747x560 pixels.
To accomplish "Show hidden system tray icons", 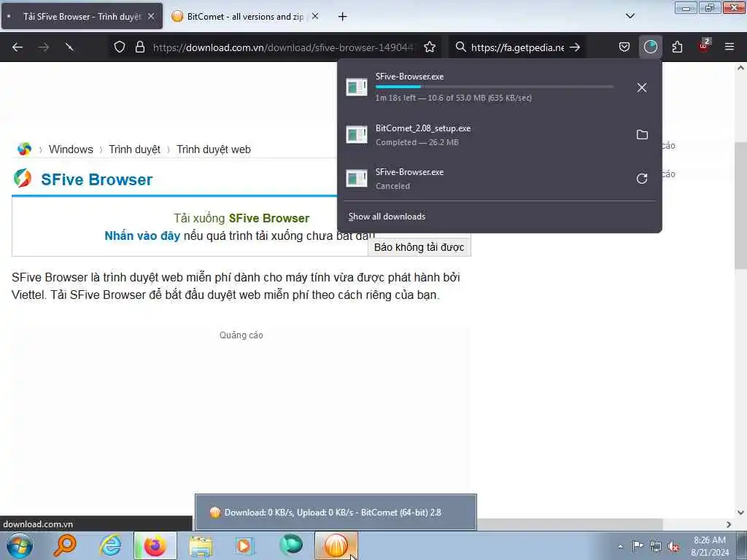I will point(620,546).
